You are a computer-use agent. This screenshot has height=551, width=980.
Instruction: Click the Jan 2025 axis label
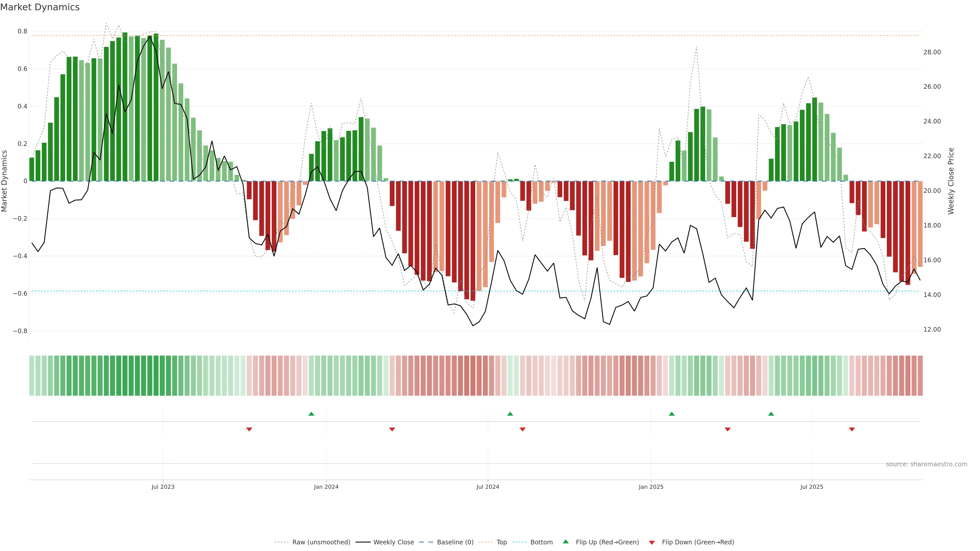pos(651,487)
